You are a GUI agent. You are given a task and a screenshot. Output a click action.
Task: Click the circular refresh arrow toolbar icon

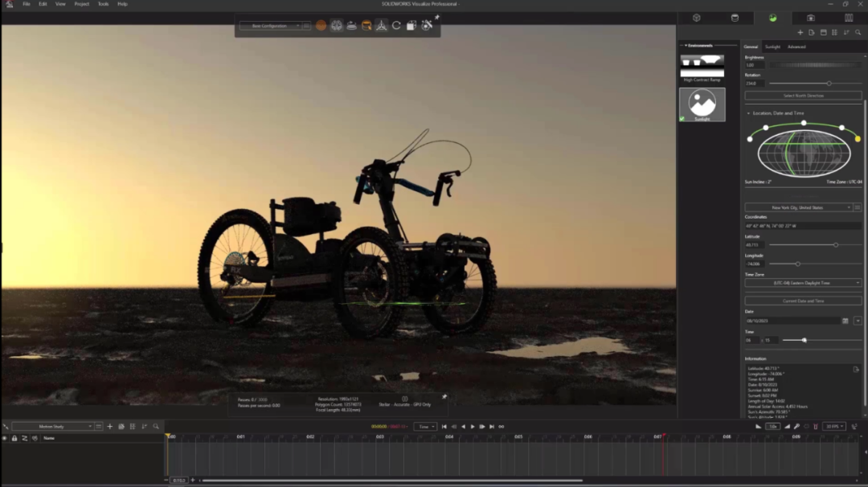tap(396, 26)
